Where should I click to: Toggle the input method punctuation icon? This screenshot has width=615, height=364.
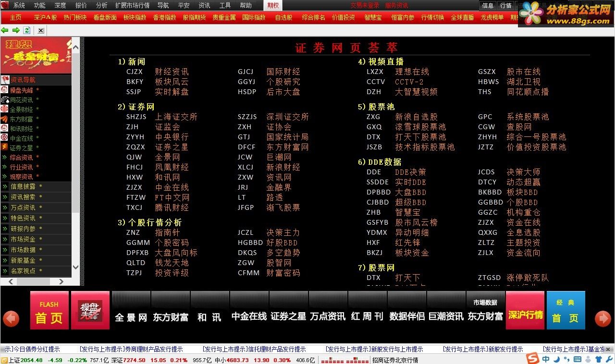pos(567,359)
